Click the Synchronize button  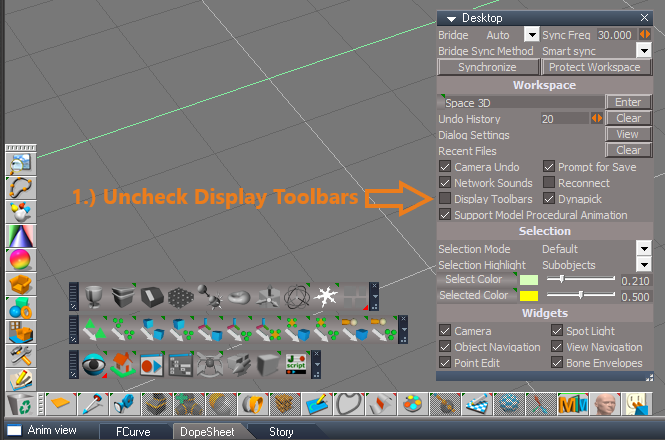(x=488, y=67)
